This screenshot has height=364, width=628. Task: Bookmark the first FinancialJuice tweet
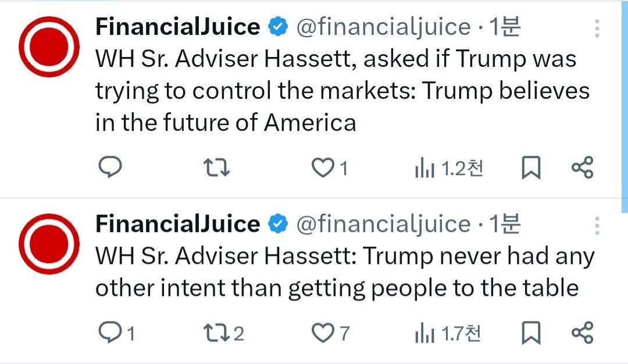(x=531, y=167)
